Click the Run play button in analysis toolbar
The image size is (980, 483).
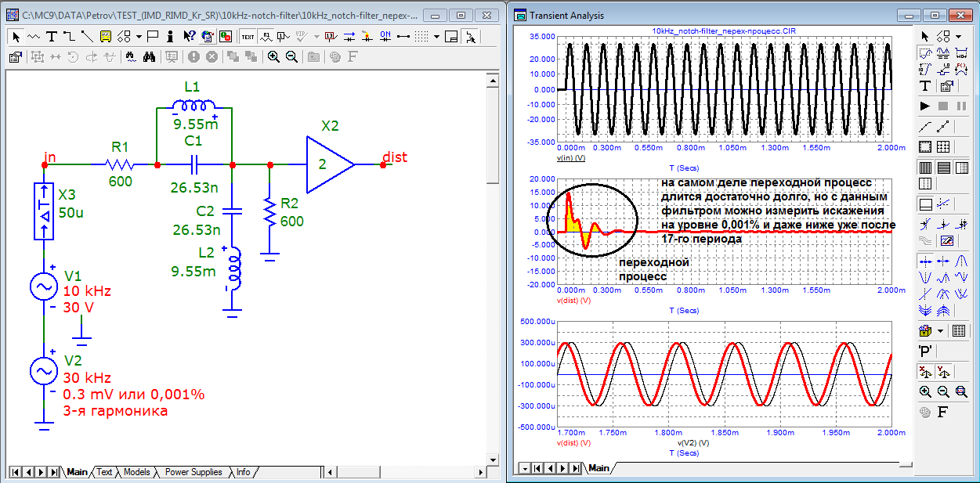[x=925, y=106]
